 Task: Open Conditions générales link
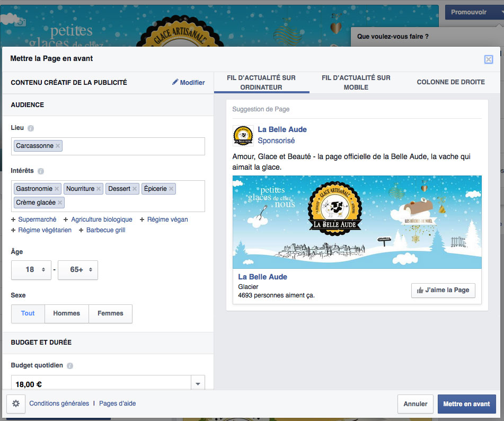tap(59, 404)
